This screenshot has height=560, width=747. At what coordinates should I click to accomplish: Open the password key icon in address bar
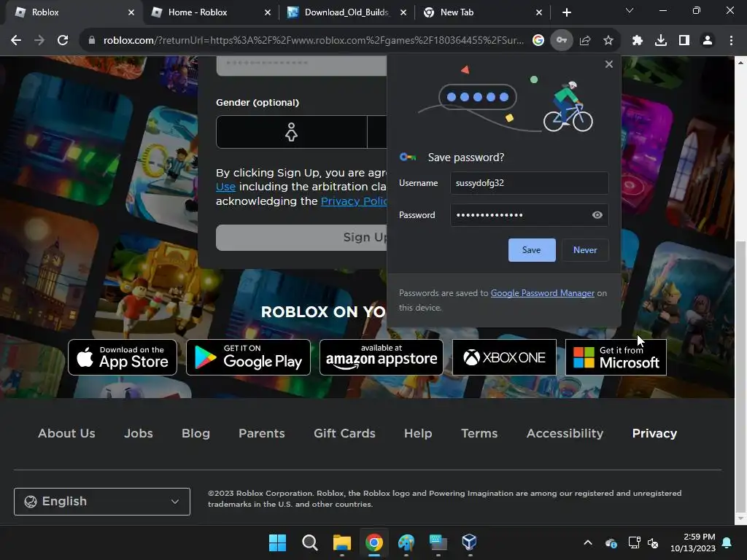point(562,41)
